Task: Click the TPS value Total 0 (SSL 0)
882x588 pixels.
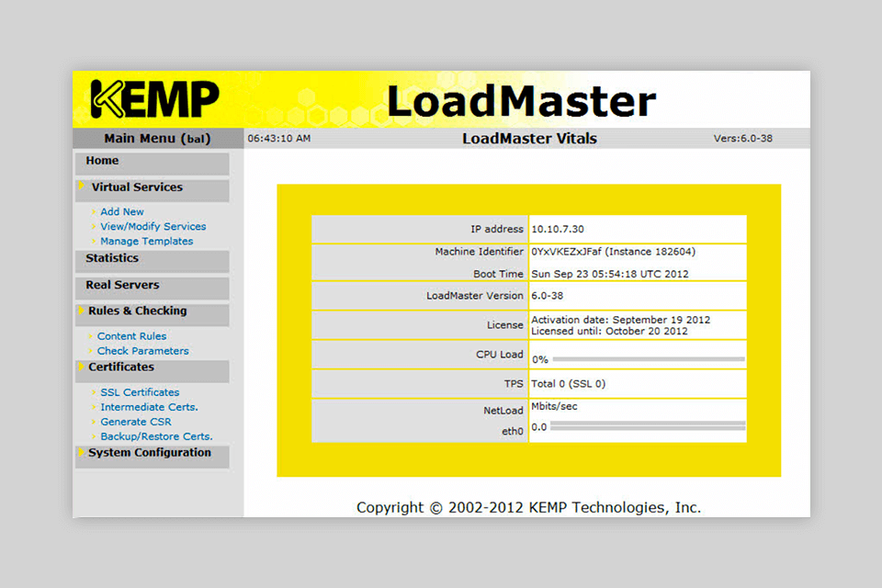Action: pos(568,384)
